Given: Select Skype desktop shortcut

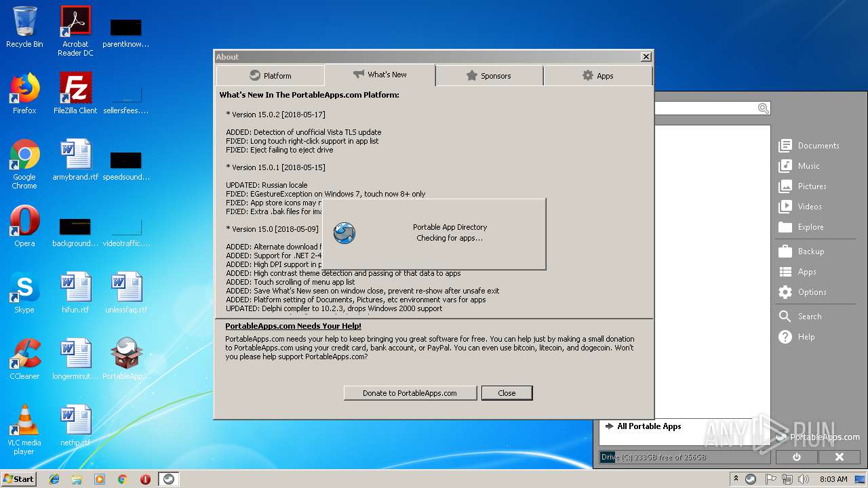Looking at the screenshot, I should (24, 293).
